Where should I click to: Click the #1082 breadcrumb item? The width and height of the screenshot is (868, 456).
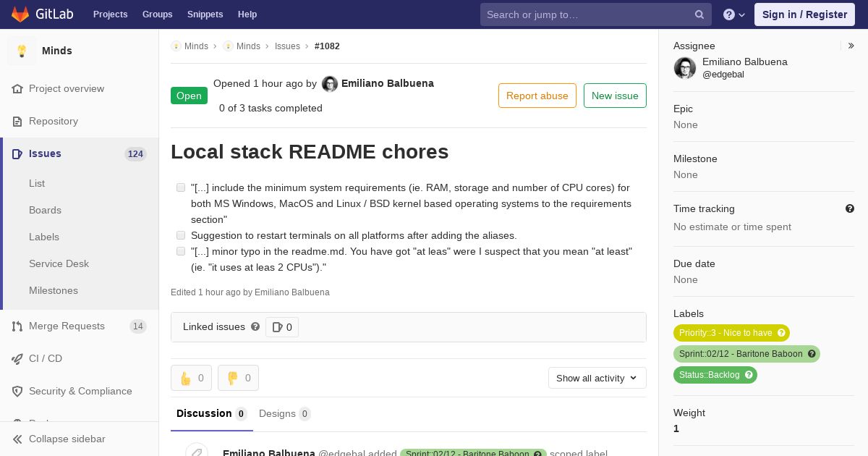click(x=327, y=46)
